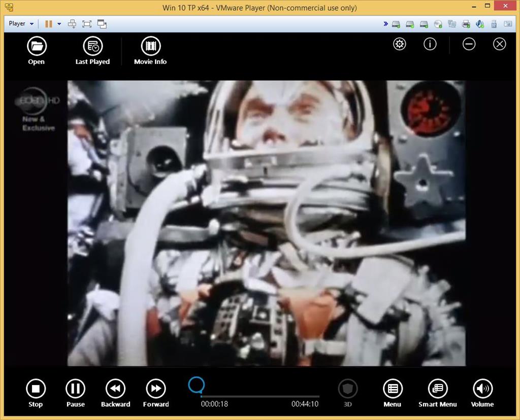Show the media player info circle
Screen dimensions: 520x420
pyautogui.click(x=430, y=44)
